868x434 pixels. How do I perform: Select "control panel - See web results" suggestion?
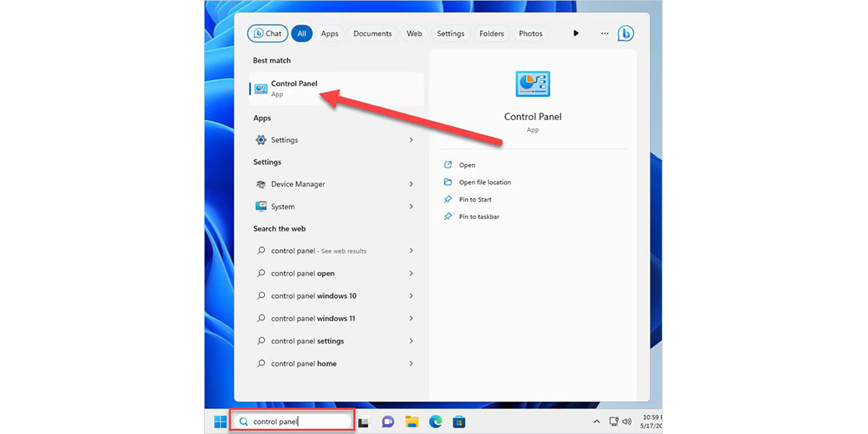(336, 251)
